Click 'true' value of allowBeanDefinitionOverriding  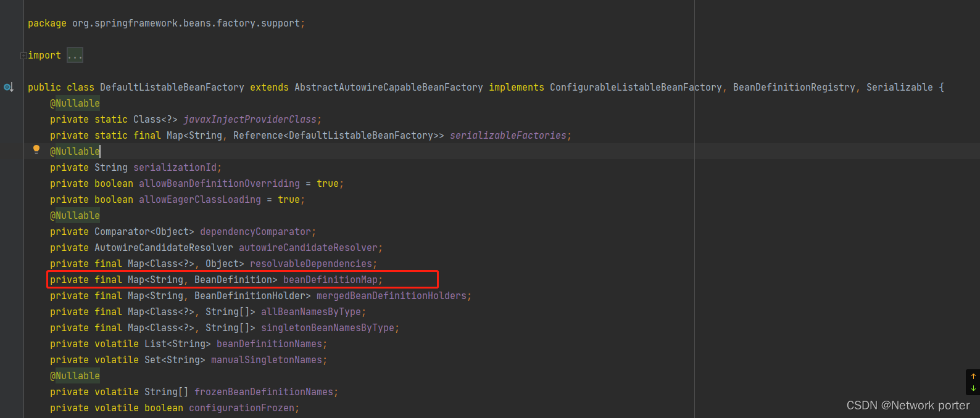click(328, 184)
